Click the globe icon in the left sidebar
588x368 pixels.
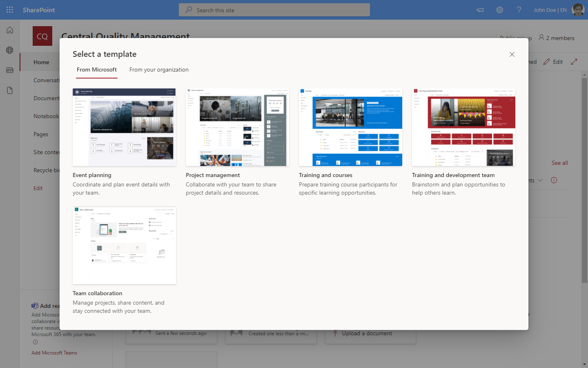pos(9,50)
